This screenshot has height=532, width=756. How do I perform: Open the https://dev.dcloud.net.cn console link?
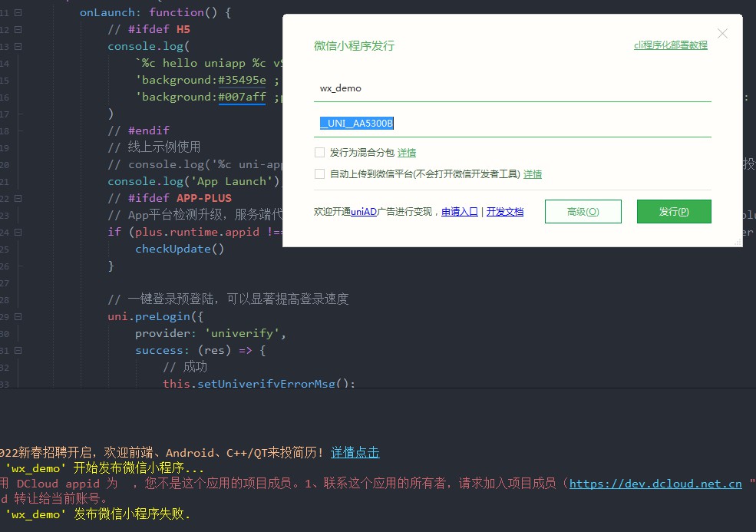pos(655,484)
